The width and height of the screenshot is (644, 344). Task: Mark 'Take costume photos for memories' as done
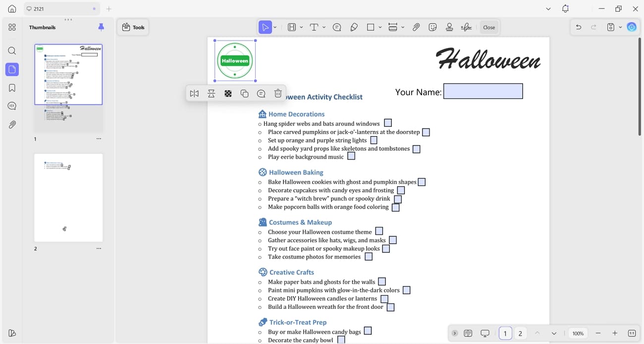(369, 256)
